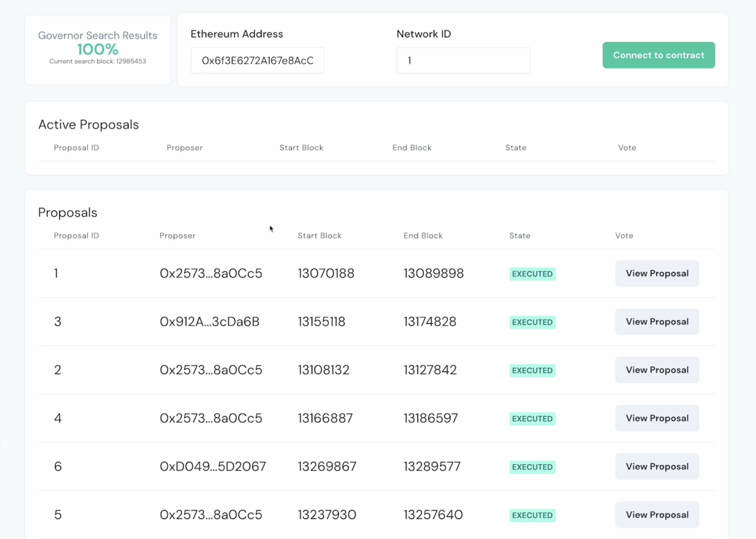Click the Active Proposals section heading
Viewport: 756px width, 539px height.
88,124
